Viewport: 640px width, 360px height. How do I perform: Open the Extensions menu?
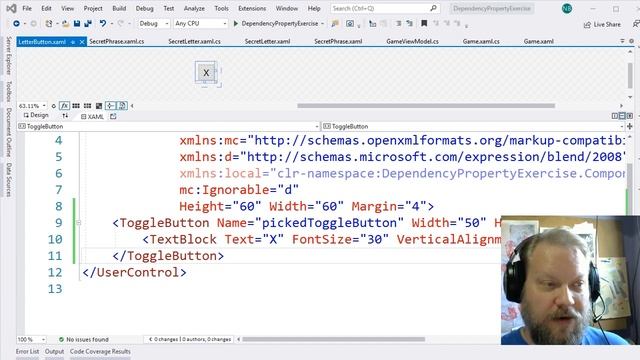tap(252, 8)
